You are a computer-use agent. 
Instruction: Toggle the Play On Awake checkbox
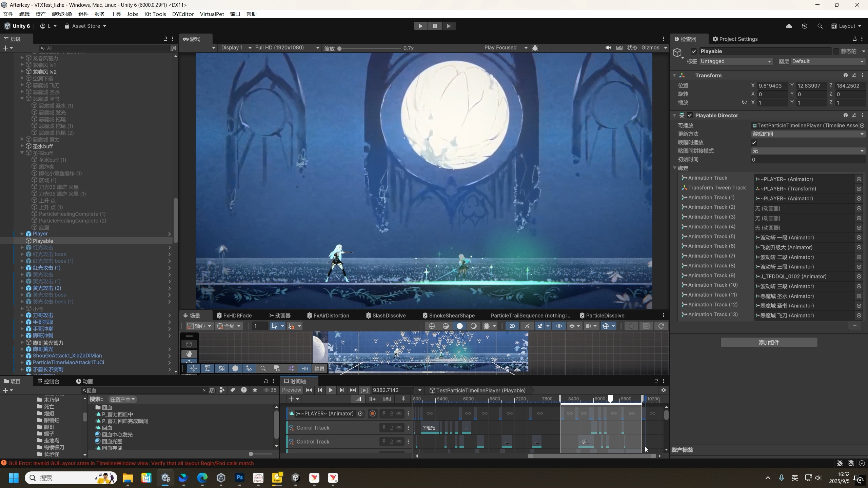tap(754, 143)
